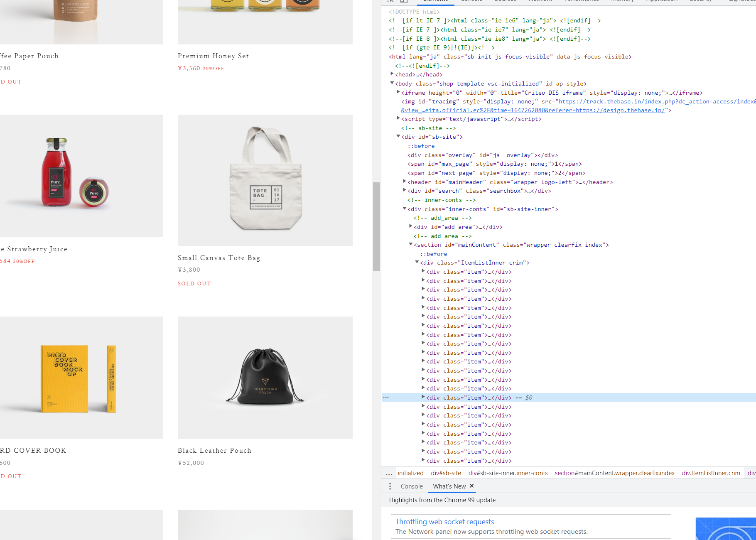The image size is (756, 540).
Task: Open the Throttling web socket requests link
Action: coord(444,522)
